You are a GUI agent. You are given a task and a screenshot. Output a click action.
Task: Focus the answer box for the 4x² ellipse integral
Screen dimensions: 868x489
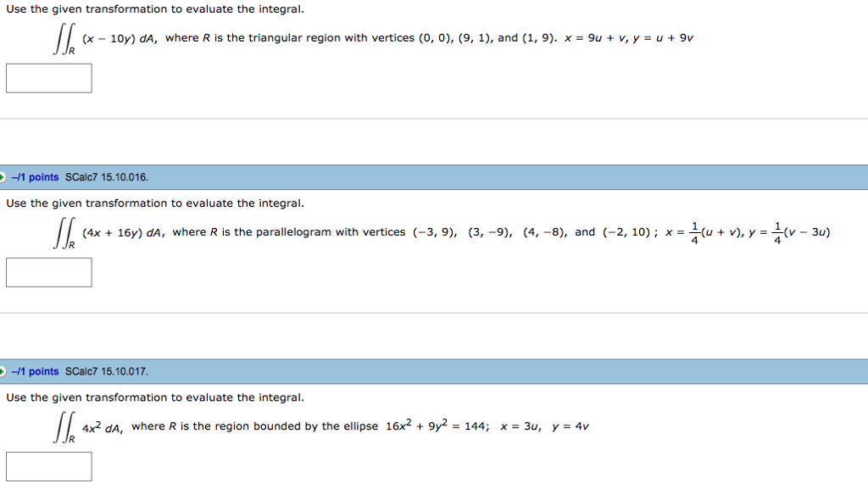coord(48,466)
